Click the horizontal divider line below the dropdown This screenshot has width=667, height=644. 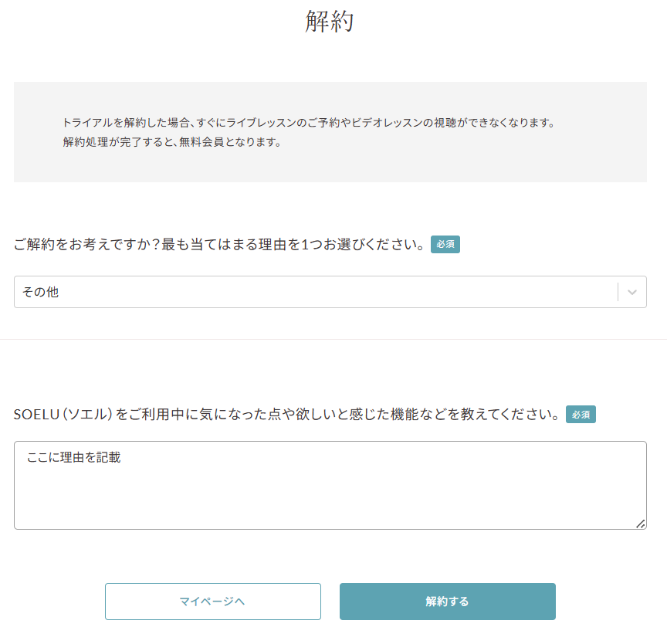(333, 339)
